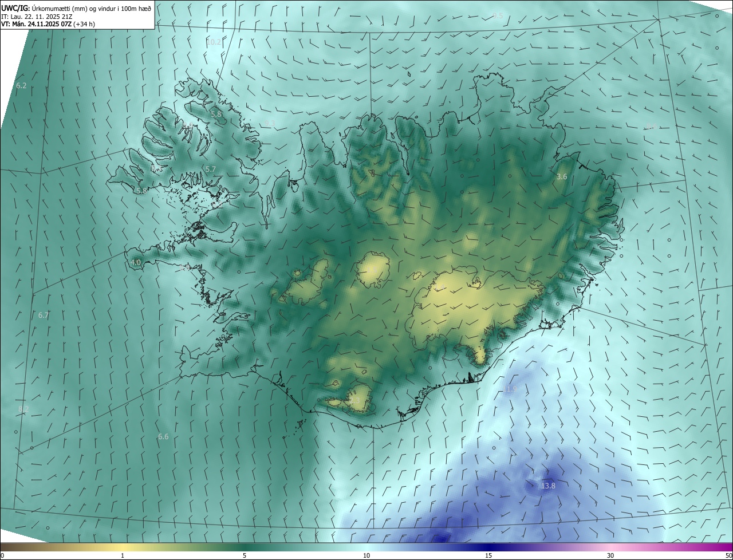
Task: Click the 6.2 value label
Action: [x=21, y=85]
